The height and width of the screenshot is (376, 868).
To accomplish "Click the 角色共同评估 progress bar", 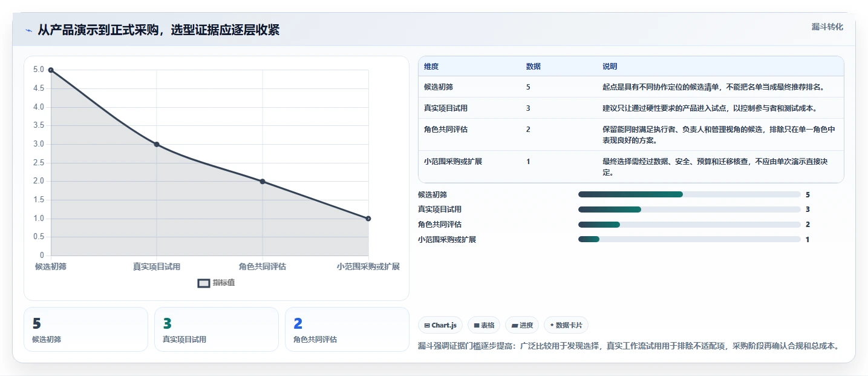I will 690,225.
